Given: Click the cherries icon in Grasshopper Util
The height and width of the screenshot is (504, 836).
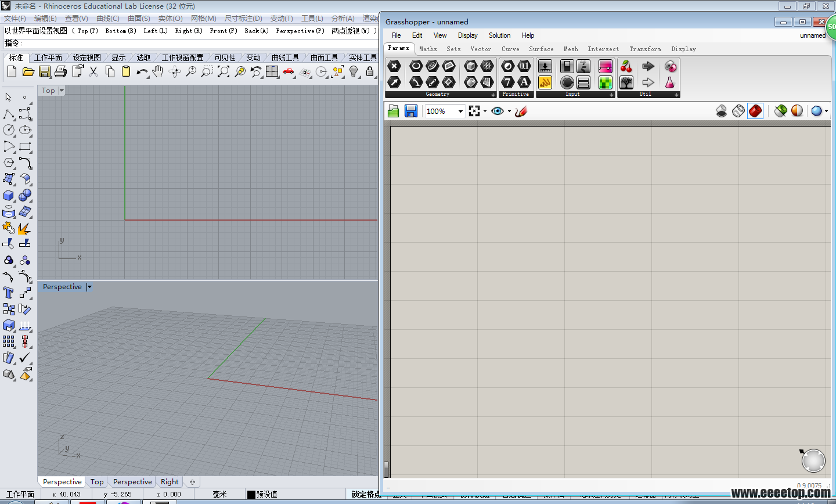Looking at the screenshot, I should (x=626, y=66).
